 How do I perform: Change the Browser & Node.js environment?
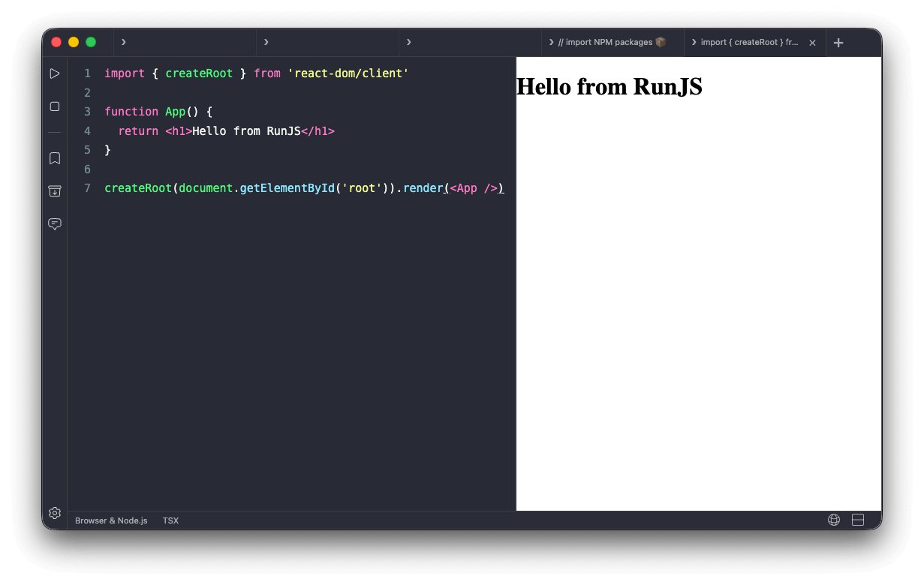coord(111,520)
